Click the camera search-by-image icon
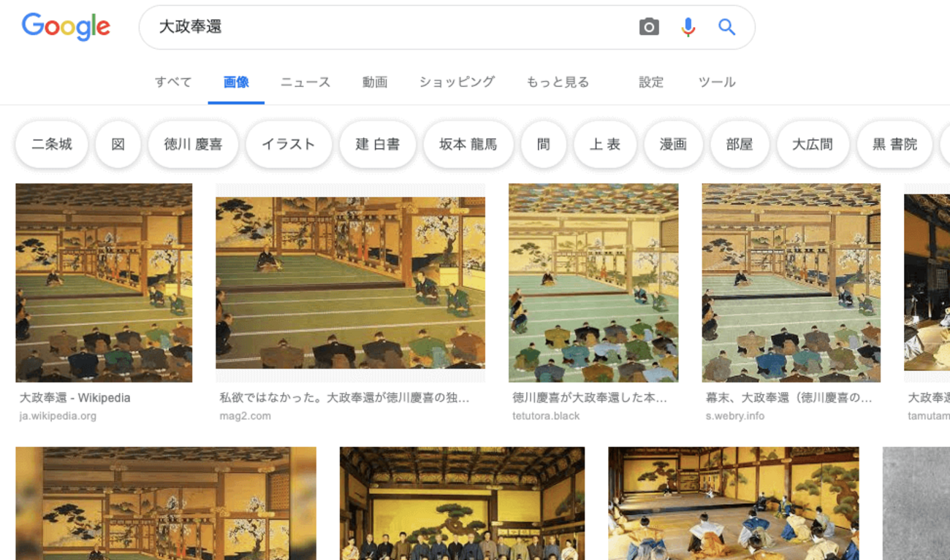The height and width of the screenshot is (560, 950). coord(649,28)
